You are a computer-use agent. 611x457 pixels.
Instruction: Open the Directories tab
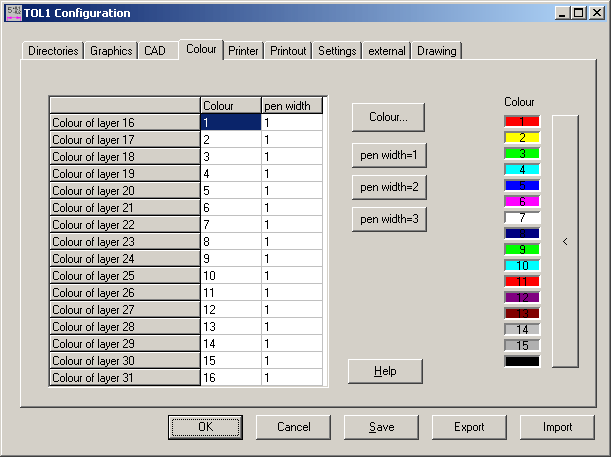click(53, 51)
